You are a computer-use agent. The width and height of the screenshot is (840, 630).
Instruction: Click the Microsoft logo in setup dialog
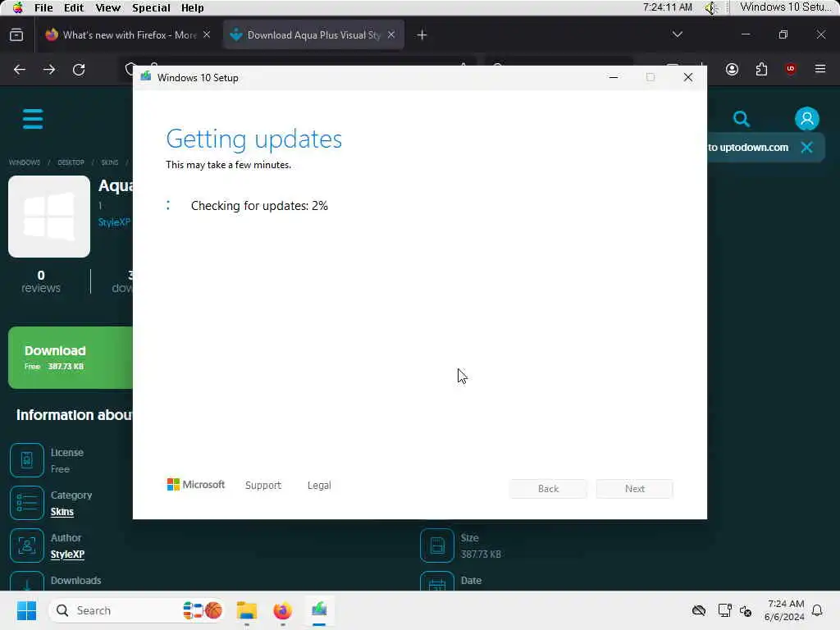pos(196,485)
